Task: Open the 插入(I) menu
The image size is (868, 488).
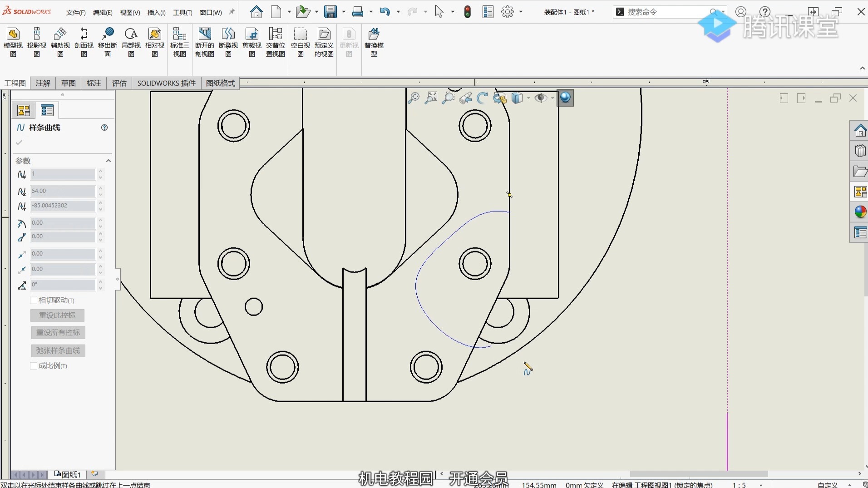Action: pyautogui.click(x=156, y=12)
